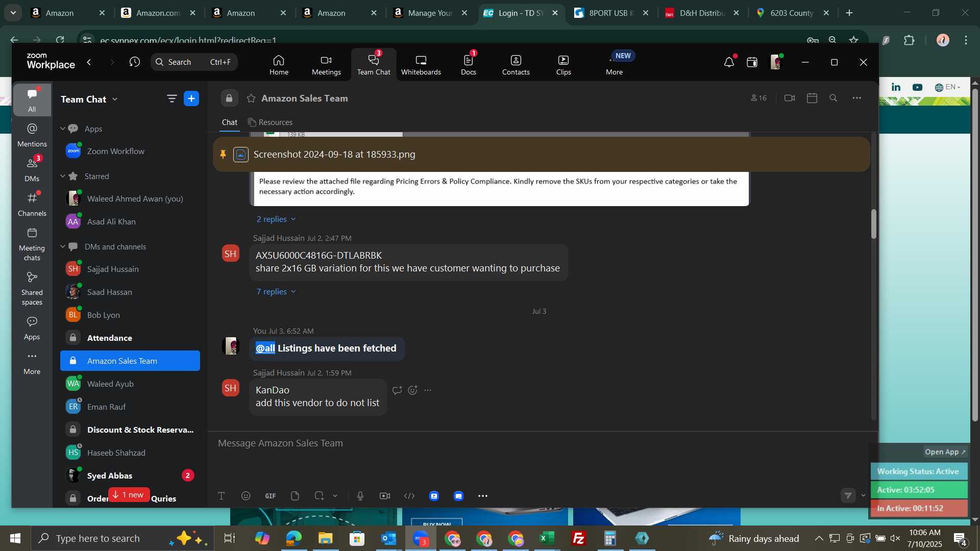Image resolution: width=980 pixels, height=551 pixels.
Task: Open Outlook from Windows taskbar
Action: [388, 538]
